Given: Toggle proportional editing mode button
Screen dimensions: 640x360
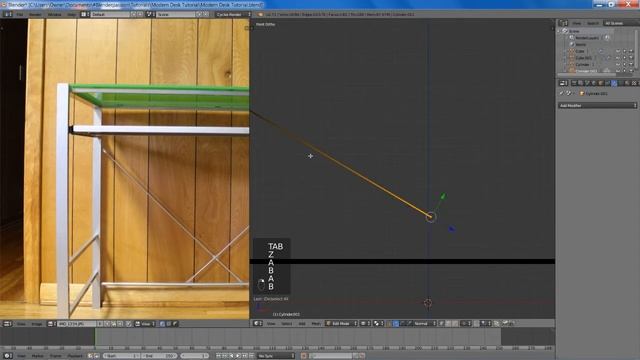Looking at the screenshot, I should click(x=467, y=323).
